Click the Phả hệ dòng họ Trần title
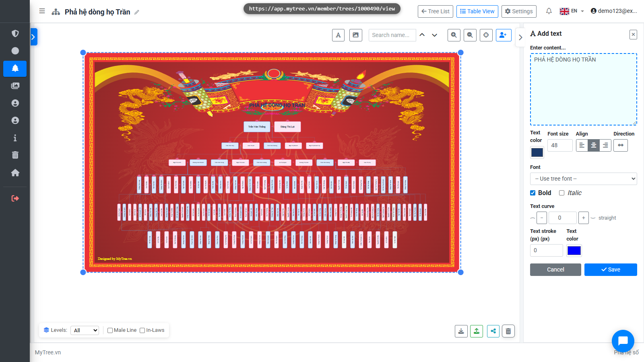The width and height of the screenshot is (644, 362). click(x=97, y=12)
